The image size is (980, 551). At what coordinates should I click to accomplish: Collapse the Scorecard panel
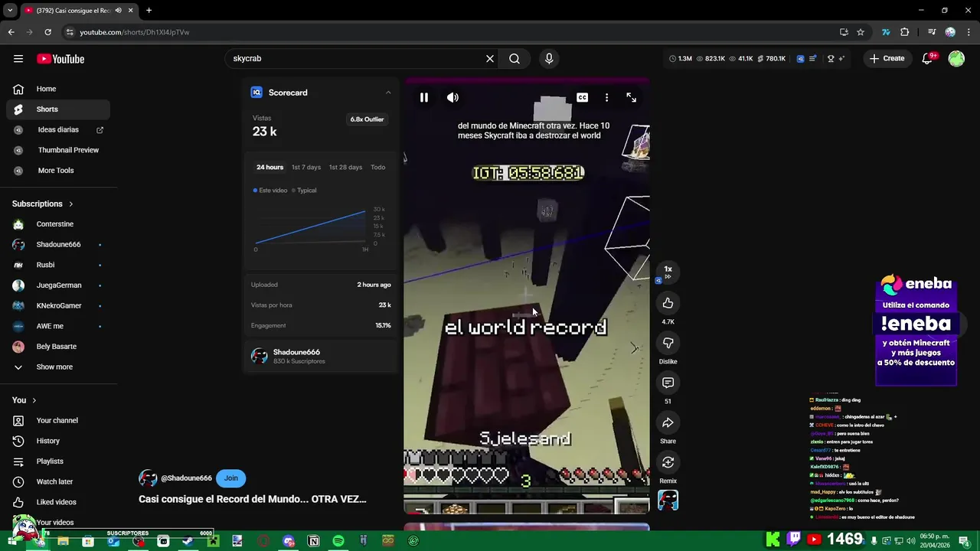pos(388,93)
